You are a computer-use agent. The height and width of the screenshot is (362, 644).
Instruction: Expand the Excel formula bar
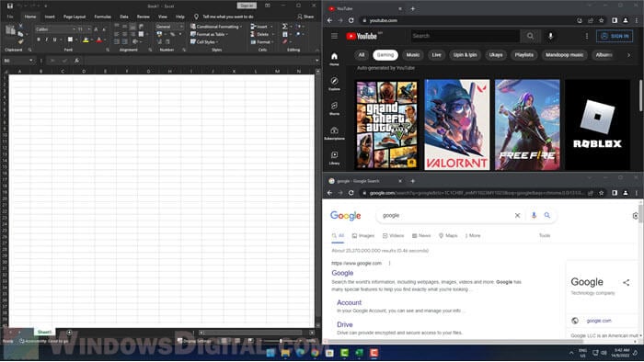316,61
